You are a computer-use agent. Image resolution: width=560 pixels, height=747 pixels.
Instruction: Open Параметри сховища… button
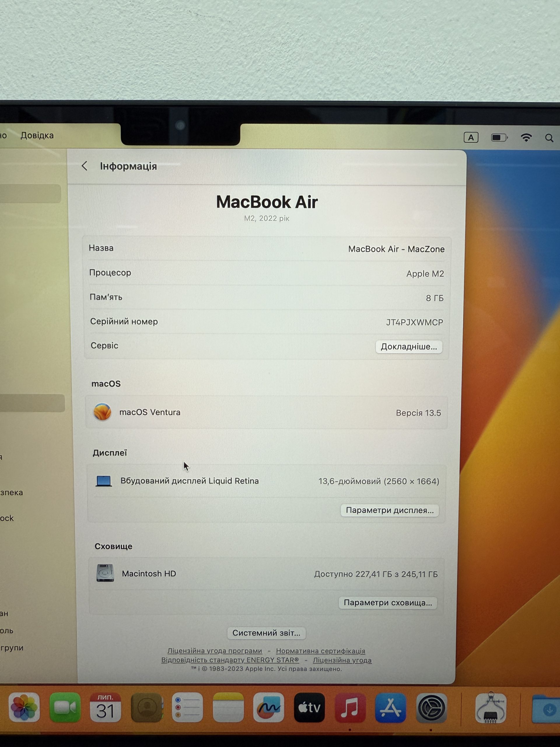click(388, 603)
